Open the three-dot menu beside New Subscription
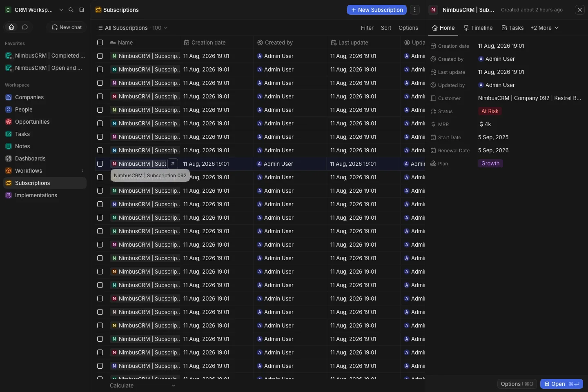The width and height of the screenshot is (588, 392). pyautogui.click(x=415, y=10)
